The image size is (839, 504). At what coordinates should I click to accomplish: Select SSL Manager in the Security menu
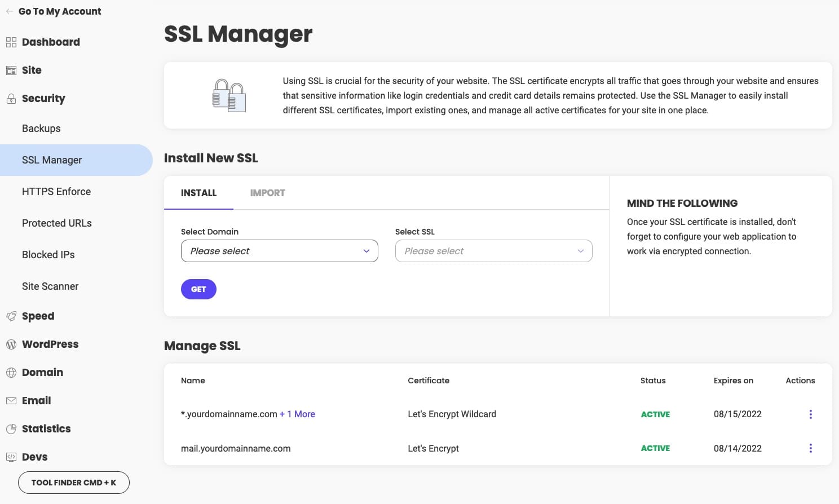tap(52, 160)
